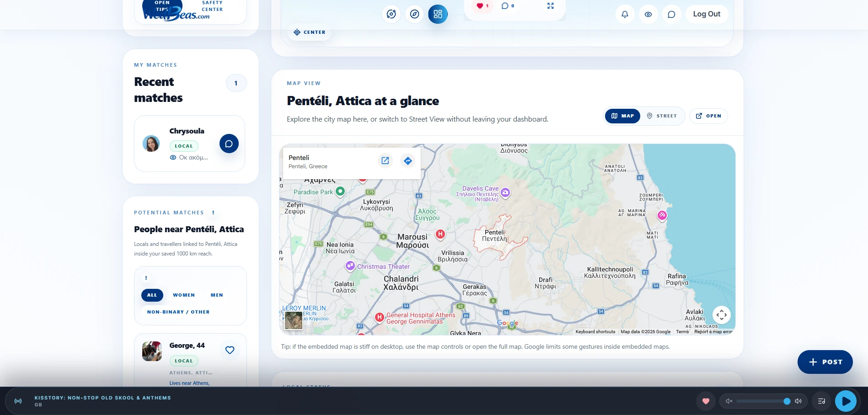Favorite the current radio station

point(706,401)
